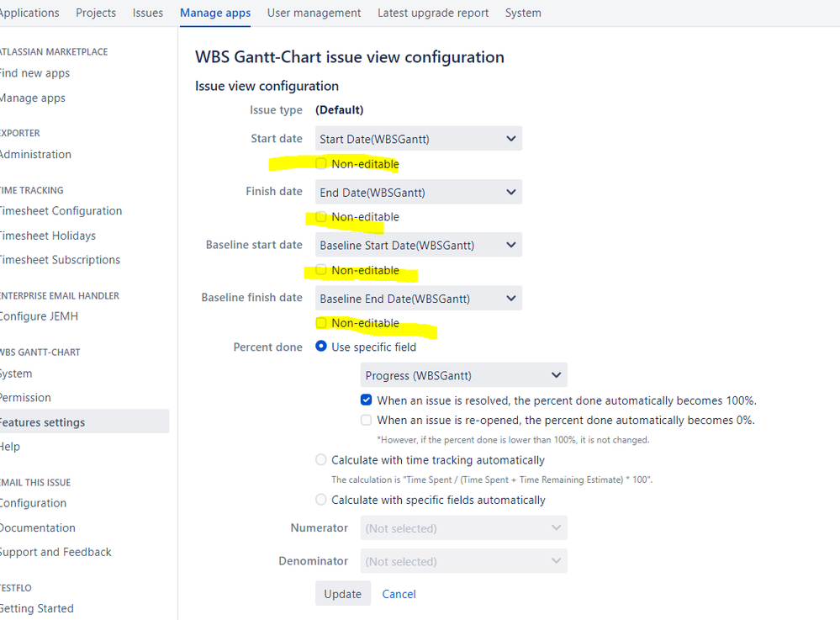Viewport: 840px width, 620px height.
Task: Open Manage apps in the sidebar
Action: tap(33, 98)
